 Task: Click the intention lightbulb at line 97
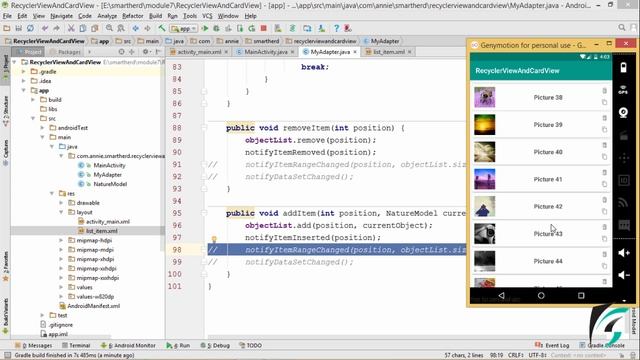coord(214,239)
